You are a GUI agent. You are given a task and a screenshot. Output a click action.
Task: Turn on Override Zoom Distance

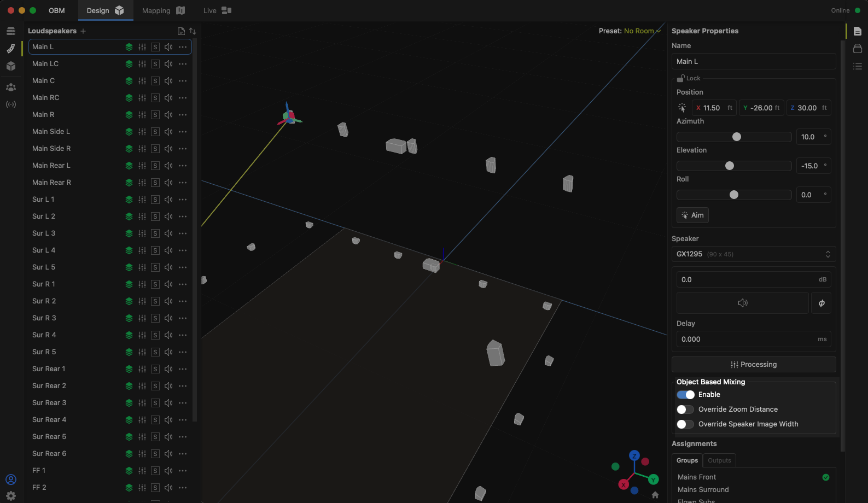tap(685, 410)
